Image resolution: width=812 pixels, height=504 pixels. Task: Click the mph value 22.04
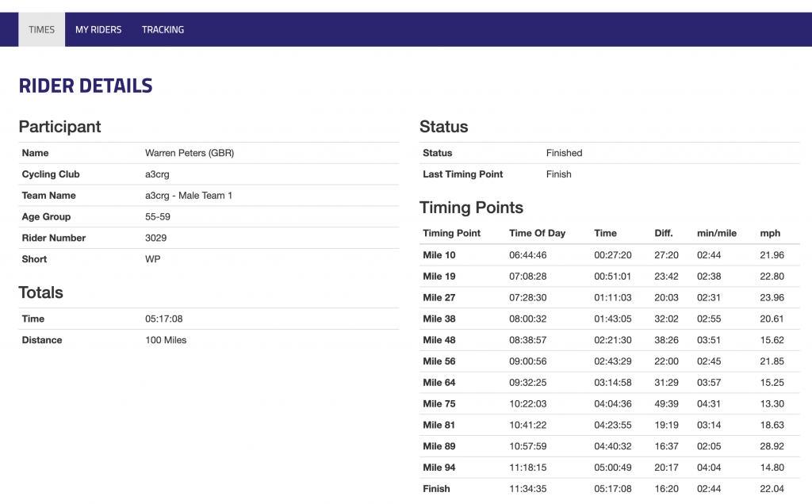coord(772,488)
